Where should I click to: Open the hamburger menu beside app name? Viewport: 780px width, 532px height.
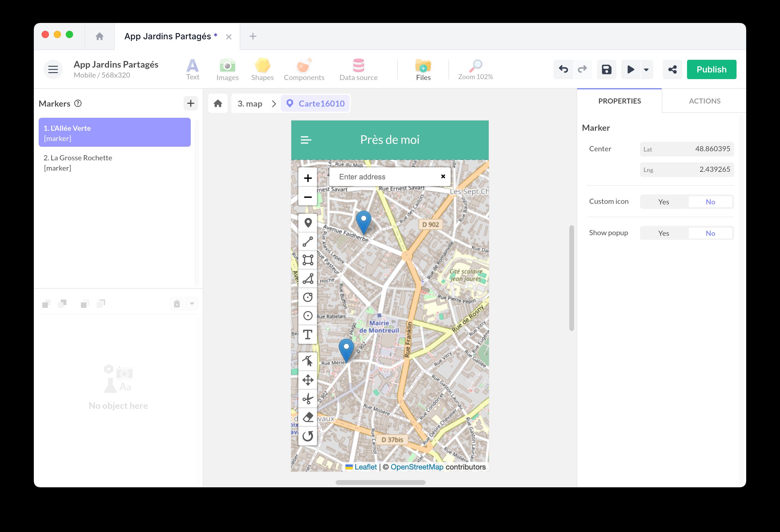click(53, 69)
